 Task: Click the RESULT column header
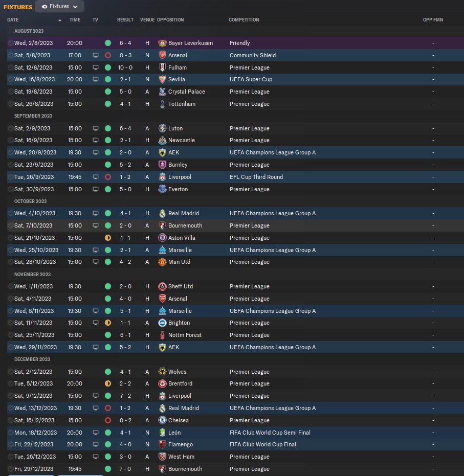pyautogui.click(x=125, y=20)
